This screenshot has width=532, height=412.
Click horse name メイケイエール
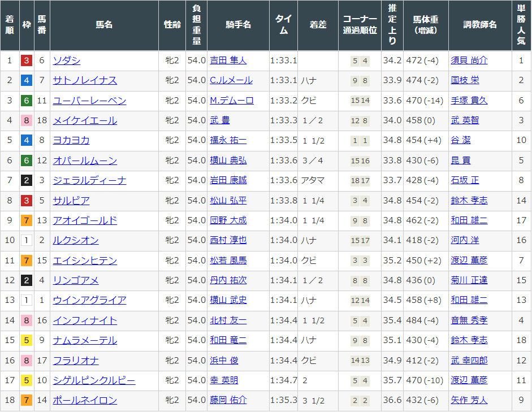(85, 121)
